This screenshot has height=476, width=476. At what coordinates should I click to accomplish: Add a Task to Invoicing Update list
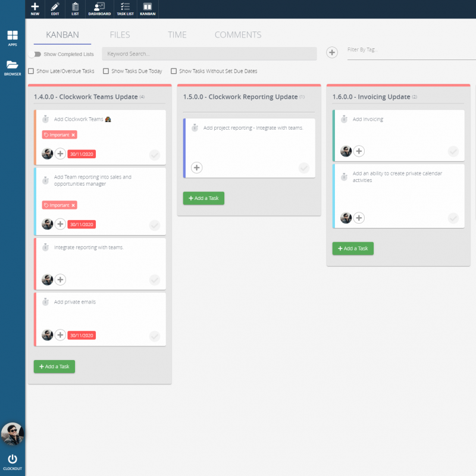[x=353, y=249]
